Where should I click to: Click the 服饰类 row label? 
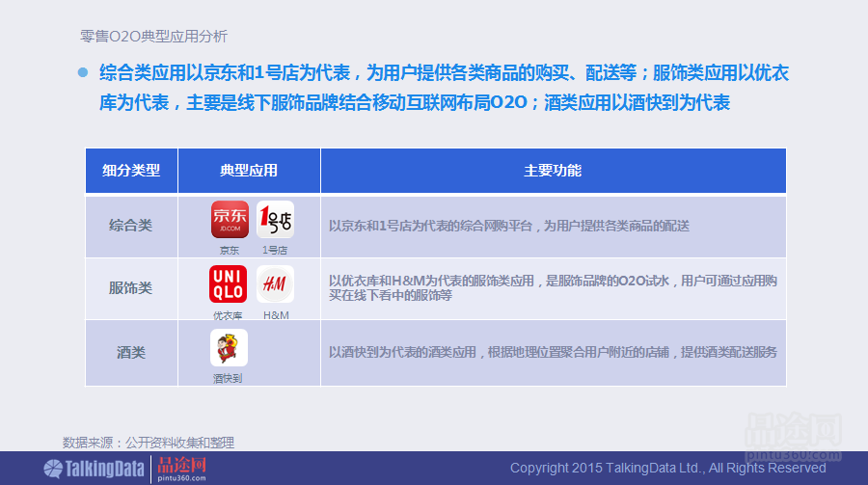130,288
